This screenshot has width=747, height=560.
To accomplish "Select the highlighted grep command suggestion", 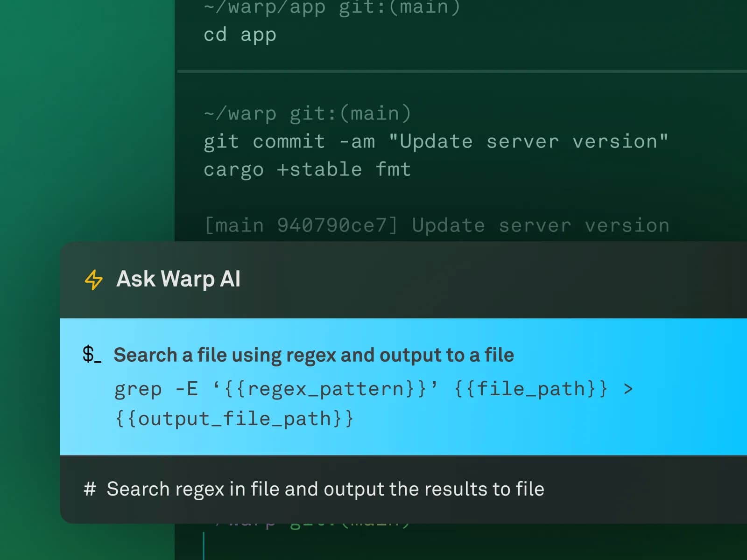I will (373, 388).
